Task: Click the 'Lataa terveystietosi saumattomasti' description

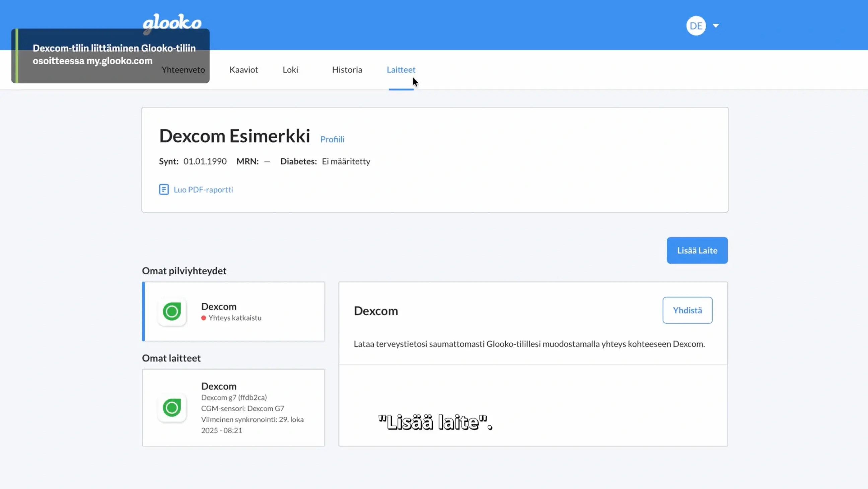Action: [x=529, y=344]
